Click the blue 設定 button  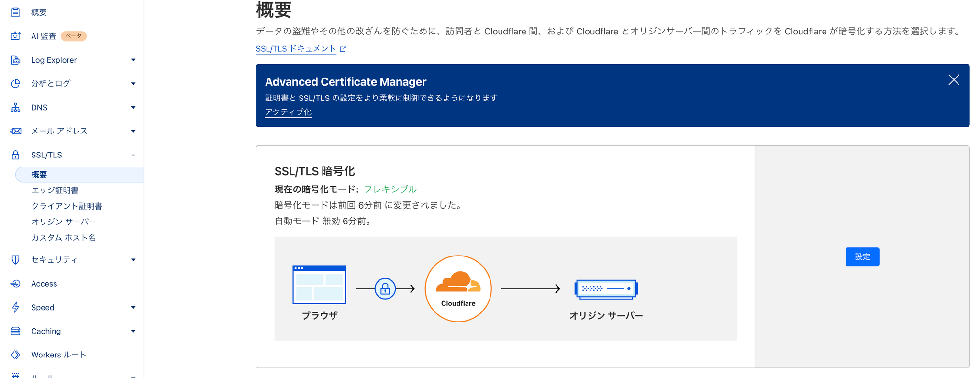pos(862,257)
